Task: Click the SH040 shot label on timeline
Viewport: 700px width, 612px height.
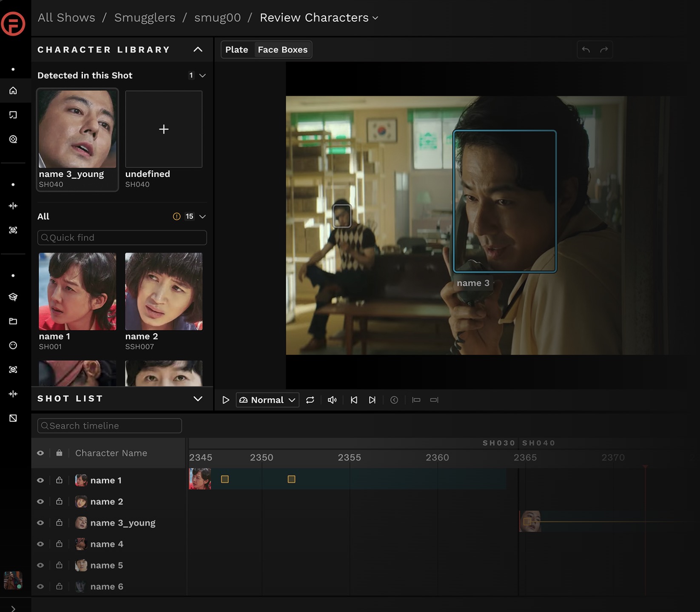Action: tap(539, 443)
